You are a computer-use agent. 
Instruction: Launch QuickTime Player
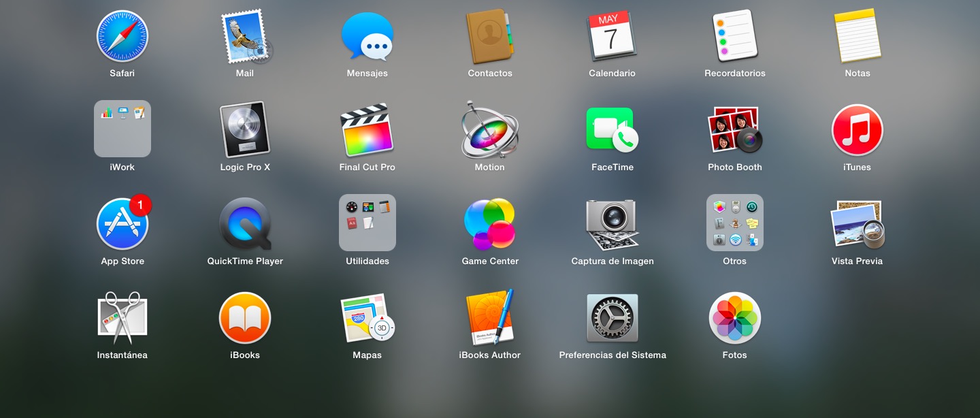pos(245,224)
